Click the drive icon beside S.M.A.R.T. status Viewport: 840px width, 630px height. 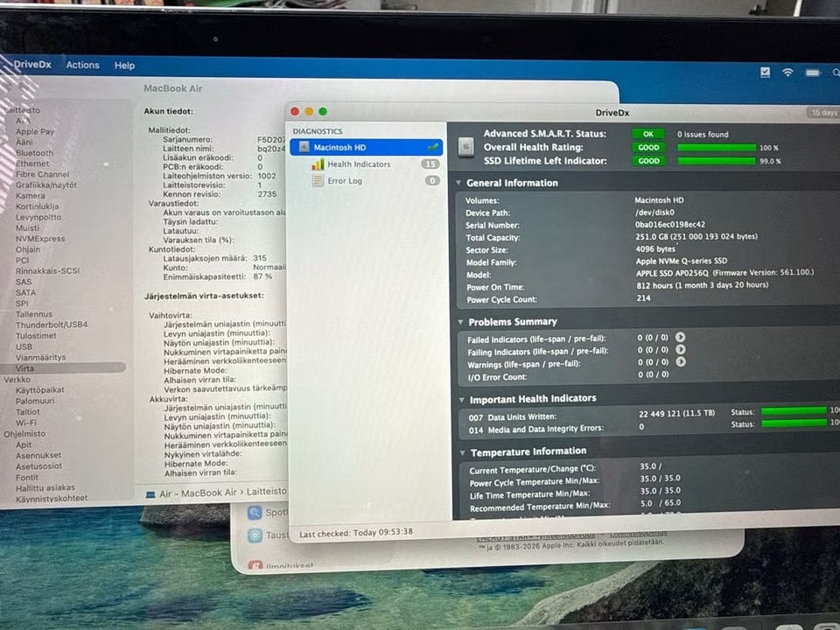point(466,147)
